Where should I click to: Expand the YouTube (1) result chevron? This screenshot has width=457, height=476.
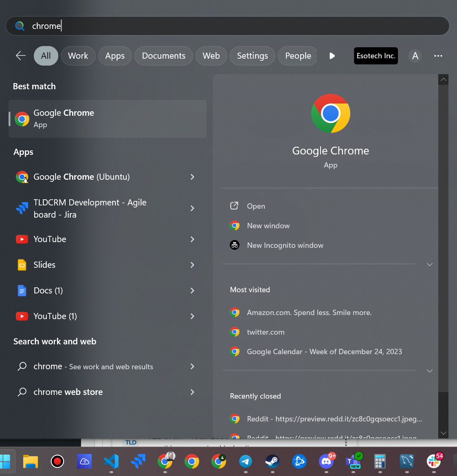click(192, 316)
